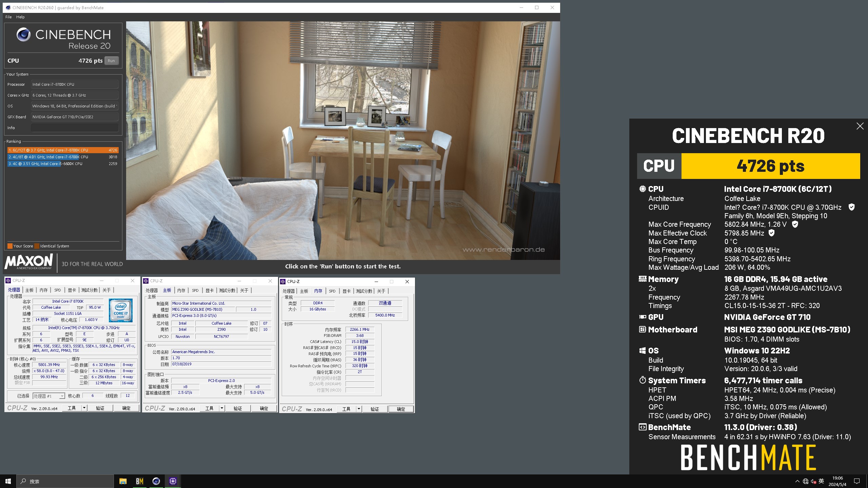
Task: Click the BenchMate version icon
Action: [642, 427]
